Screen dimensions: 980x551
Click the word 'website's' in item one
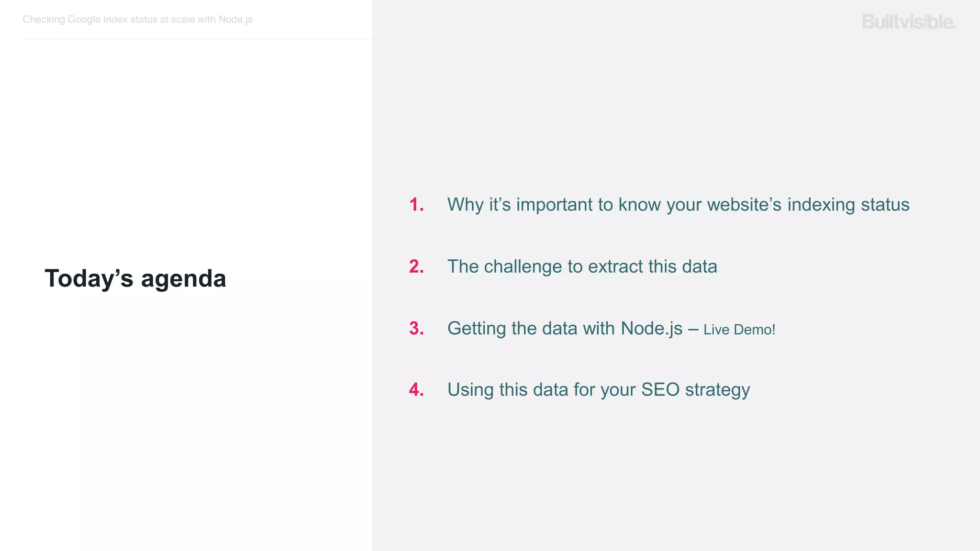click(x=744, y=205)
